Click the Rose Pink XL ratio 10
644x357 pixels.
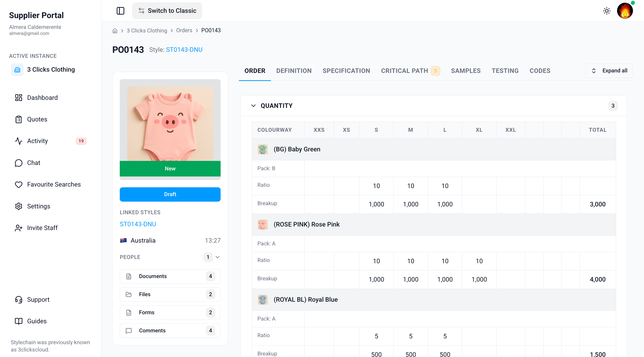pos(479,261)
